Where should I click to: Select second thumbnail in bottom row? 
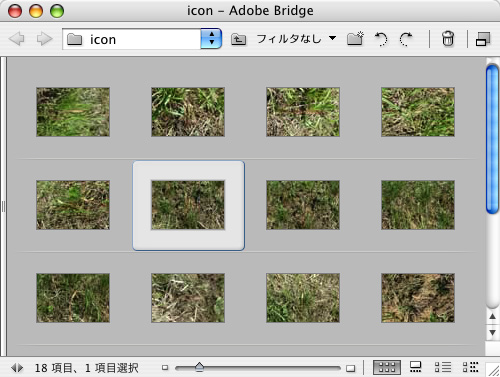point(188,298)
